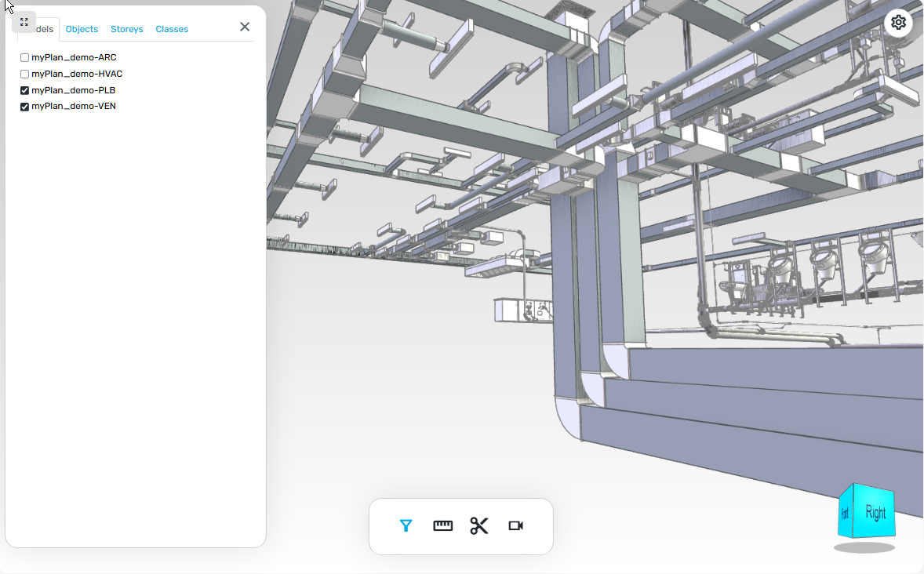924x574 pixels.
Task: Switch to the Objects tab
Action: pyautogui.click(x=82, y=29)
